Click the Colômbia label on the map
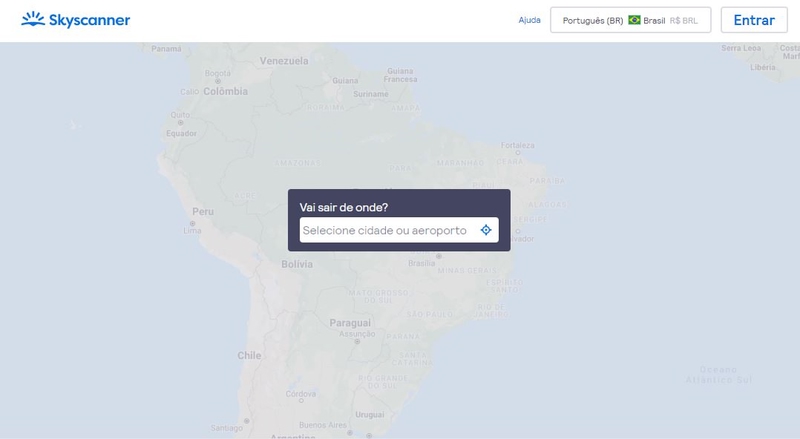 [x=225, y=91]
